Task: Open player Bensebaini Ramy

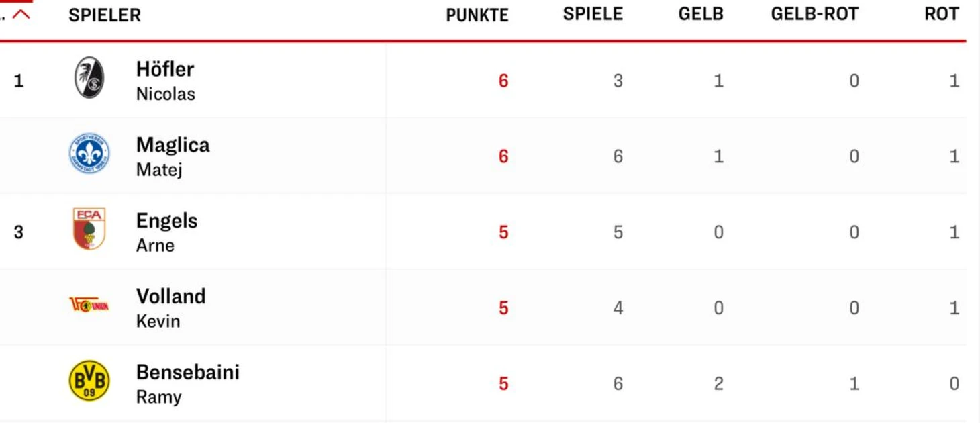Action: coord(187,384)
